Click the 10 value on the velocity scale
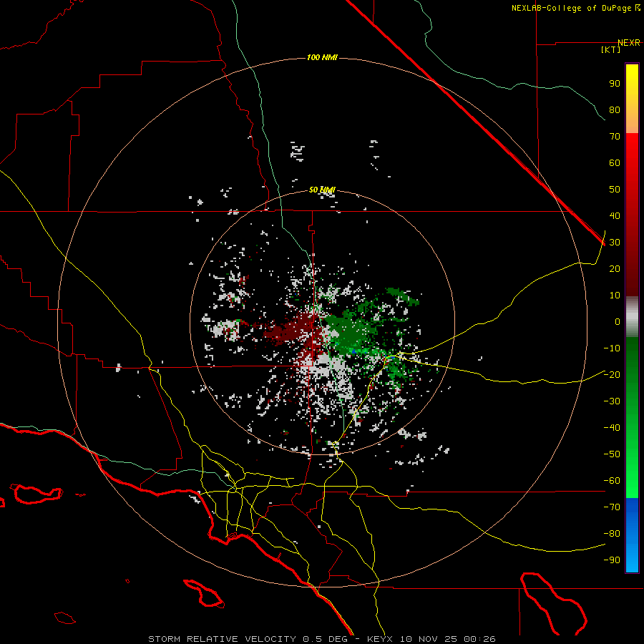 (x=615, y=296)
